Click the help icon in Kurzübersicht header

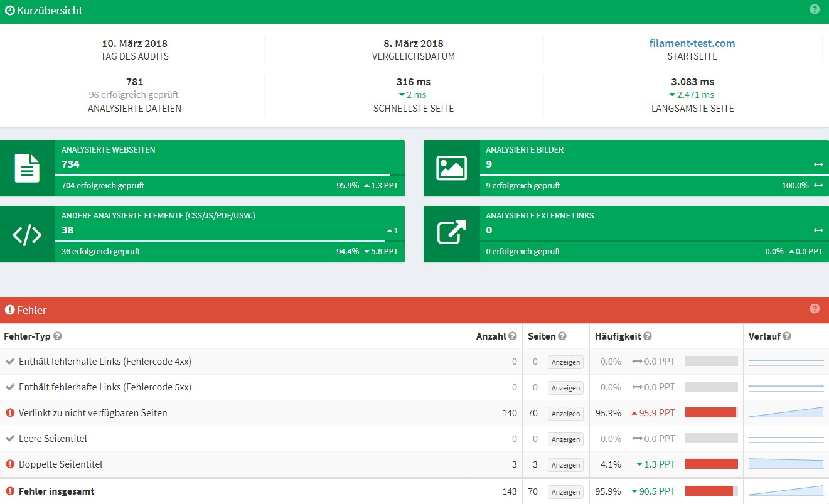[815, 9]
